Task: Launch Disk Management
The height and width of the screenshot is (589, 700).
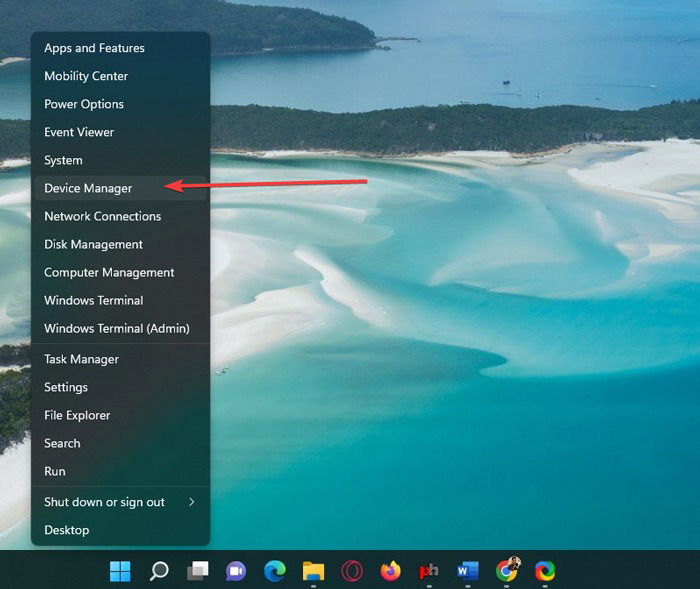Action: coord(121,244)
